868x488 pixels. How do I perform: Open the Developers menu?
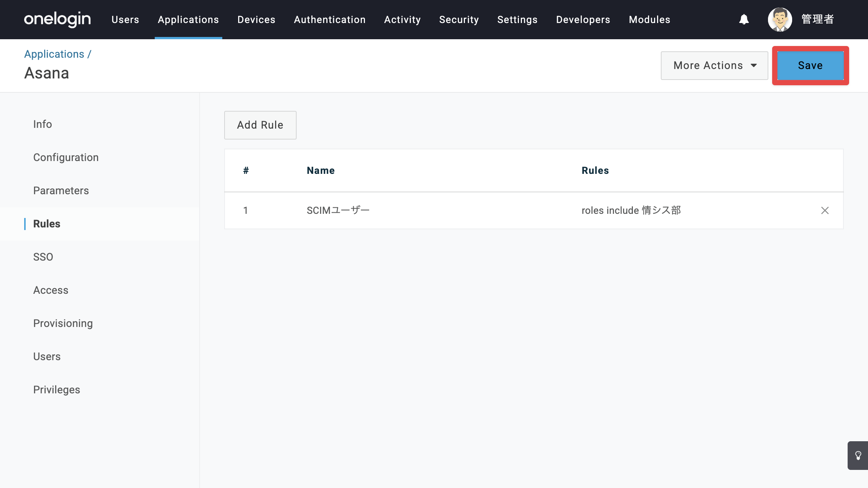[583, 20]
